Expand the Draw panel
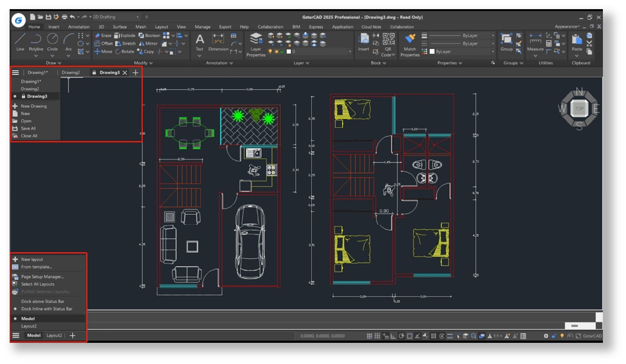This screenshot has width=626, height=364. click(x=53, y=63)
